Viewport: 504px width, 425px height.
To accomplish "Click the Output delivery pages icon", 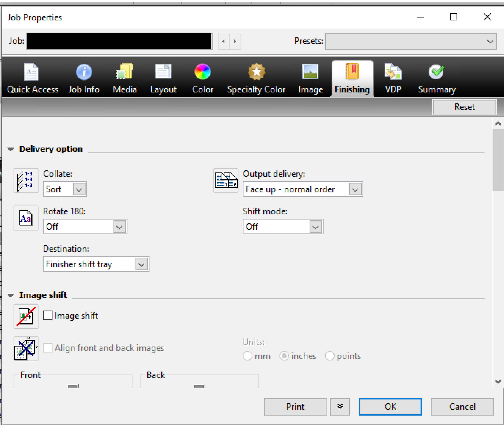I will pos(226,181).
